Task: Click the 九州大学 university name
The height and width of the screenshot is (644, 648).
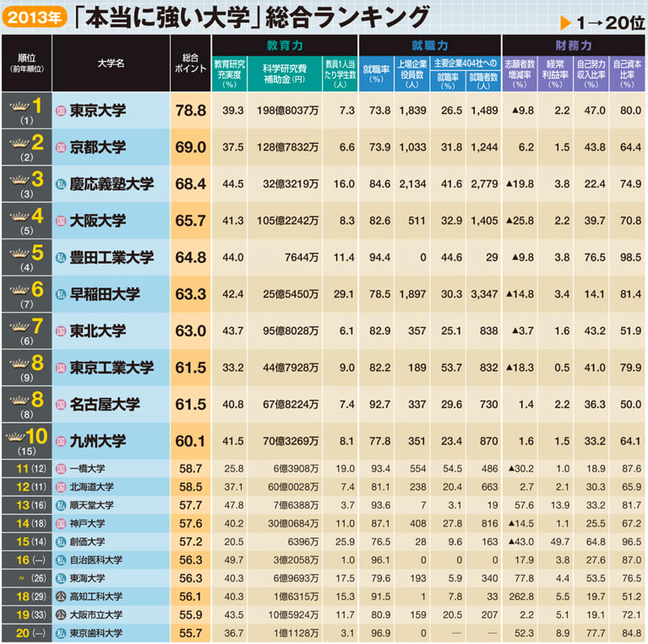Action: [x=98, y=441]
